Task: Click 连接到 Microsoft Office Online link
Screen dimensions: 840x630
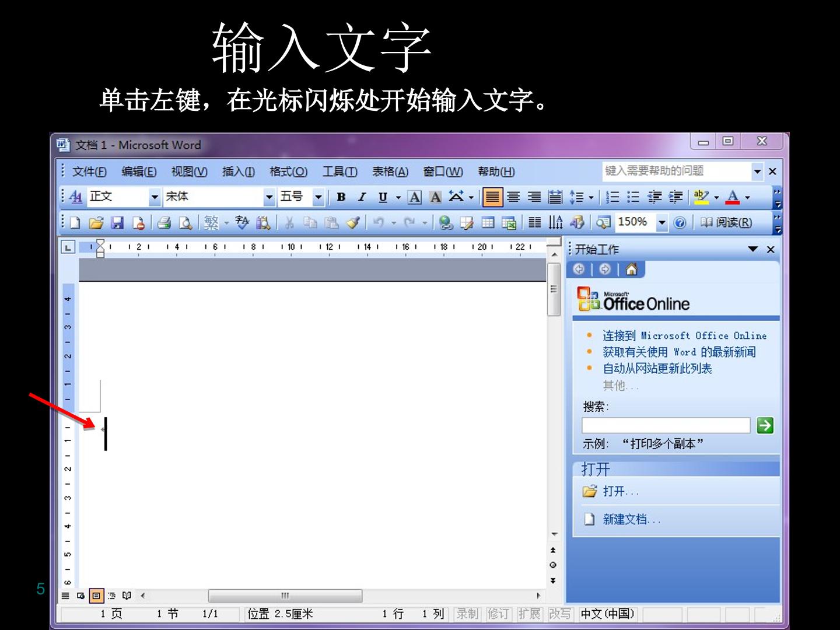Action: pos(685,335)
